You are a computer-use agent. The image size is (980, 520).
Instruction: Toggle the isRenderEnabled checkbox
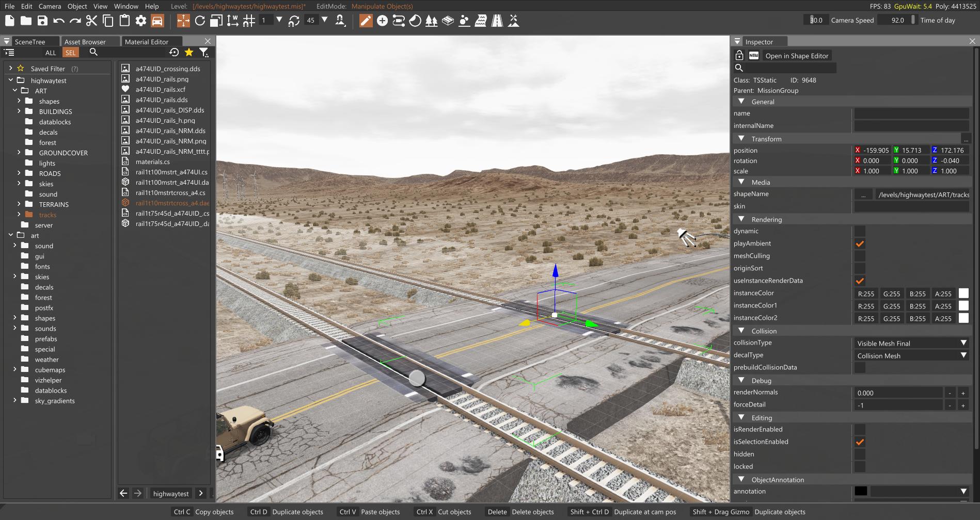pyautogui.click(x=860, y=429)
